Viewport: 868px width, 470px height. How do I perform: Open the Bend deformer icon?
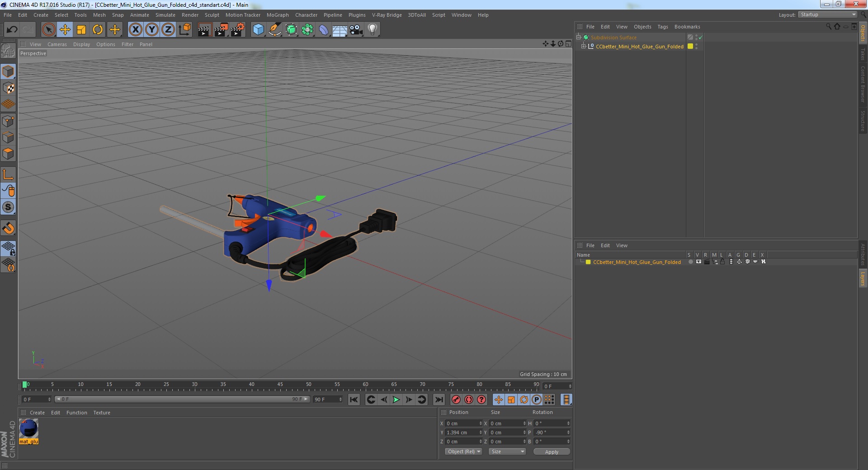(x=324, y=30)
